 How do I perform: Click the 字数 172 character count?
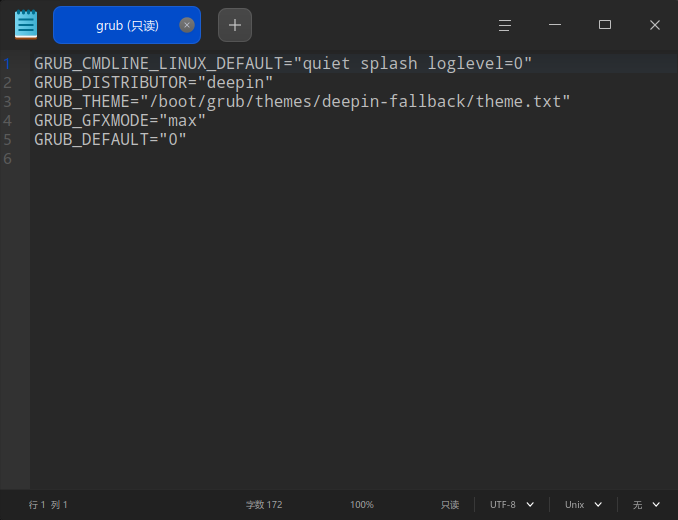264,504
